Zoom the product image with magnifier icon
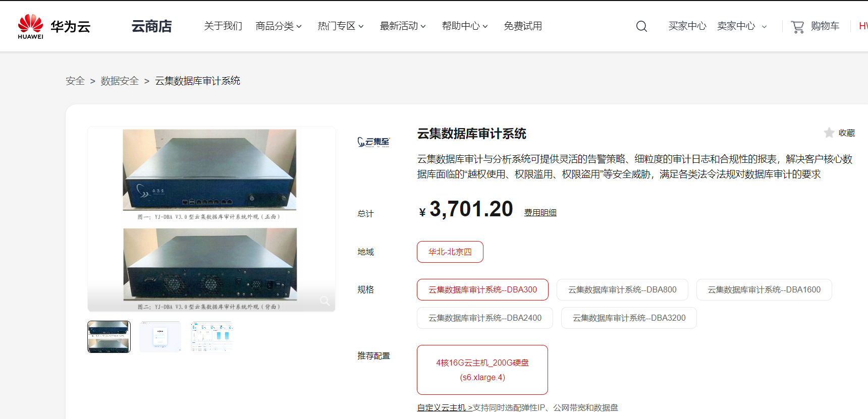The width and height of the screenshot is (868, 419). click(x=324, y=301)
